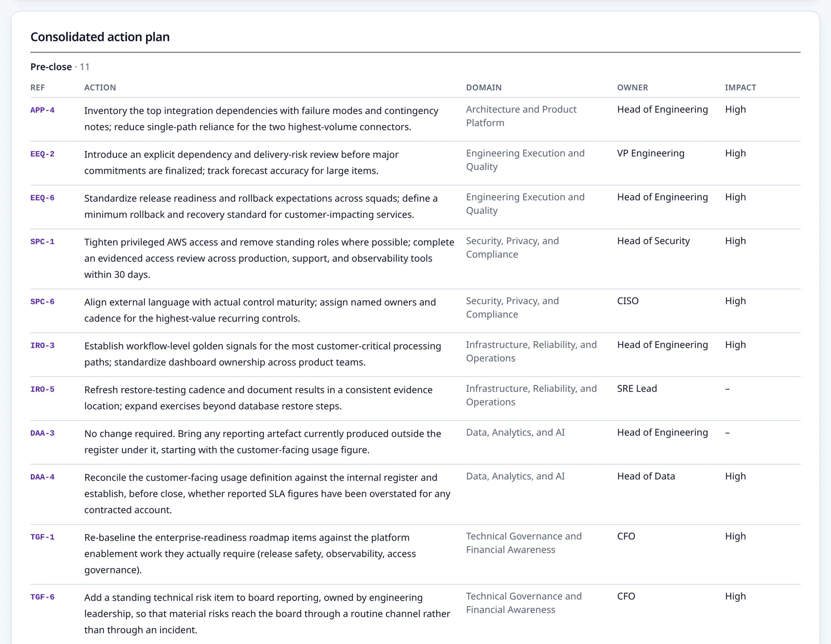The image size is (831, 644).
Task: Select the CFO owner in TGF-6 row
Action: (626, 596)
